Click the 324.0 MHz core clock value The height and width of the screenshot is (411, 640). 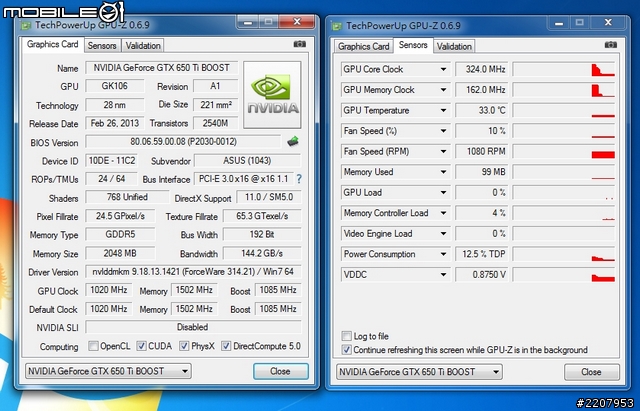click(482, 69)
